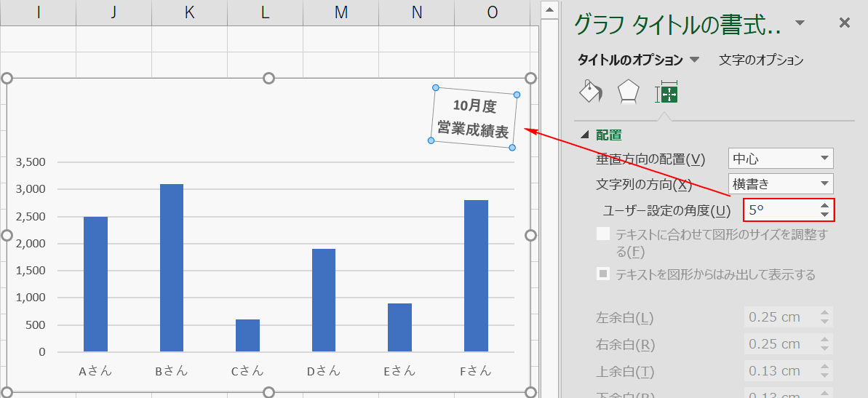Click the 上余白 field showing 0.13 cm

(781, 371)
